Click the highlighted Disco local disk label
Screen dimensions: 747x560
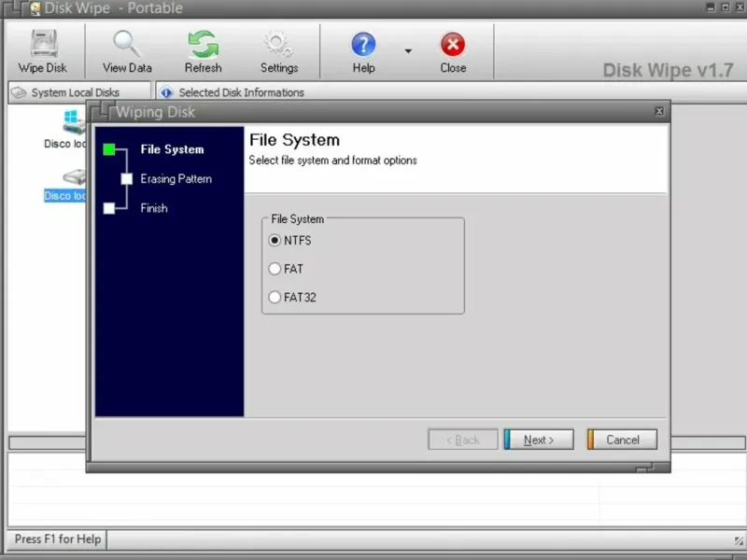pos(64,196)
